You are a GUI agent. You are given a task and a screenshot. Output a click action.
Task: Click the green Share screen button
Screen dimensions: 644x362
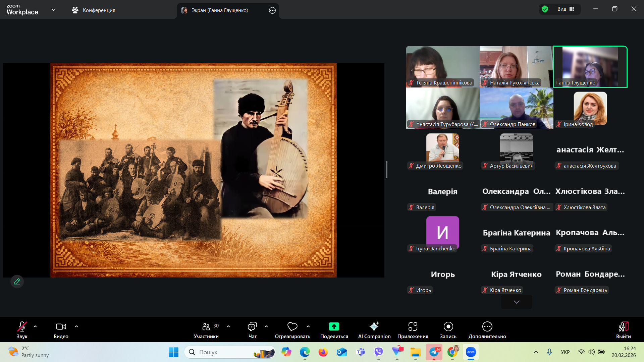point(334,326)
